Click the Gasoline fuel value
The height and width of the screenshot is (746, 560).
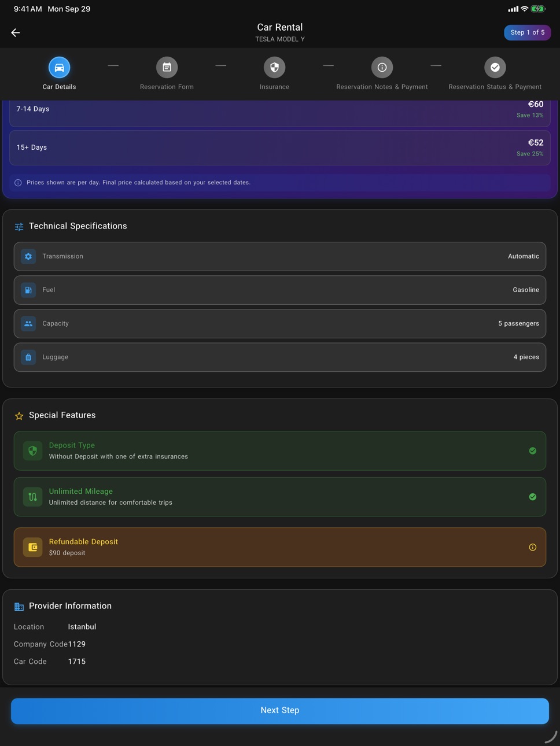(526, 290)
